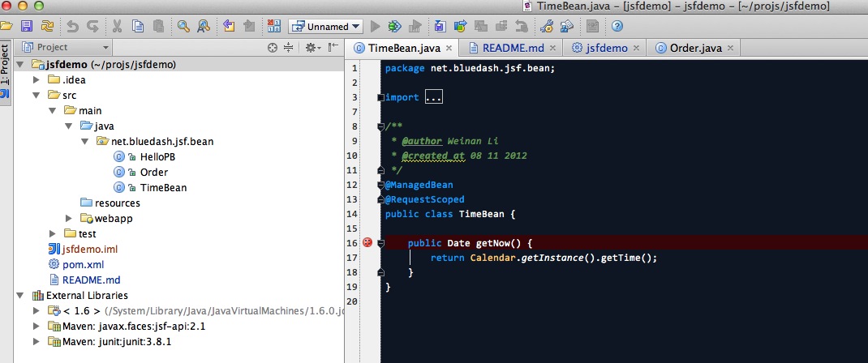The image size is (868, 363).
Task: Collapse the src folder tree node
Action: coord(36,95)
